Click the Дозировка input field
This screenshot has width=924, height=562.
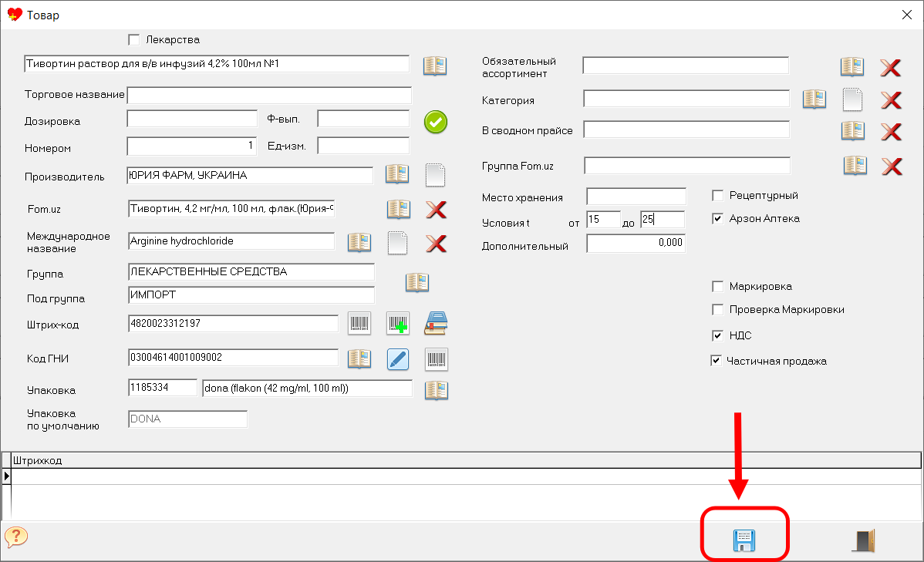coord(192,119)
